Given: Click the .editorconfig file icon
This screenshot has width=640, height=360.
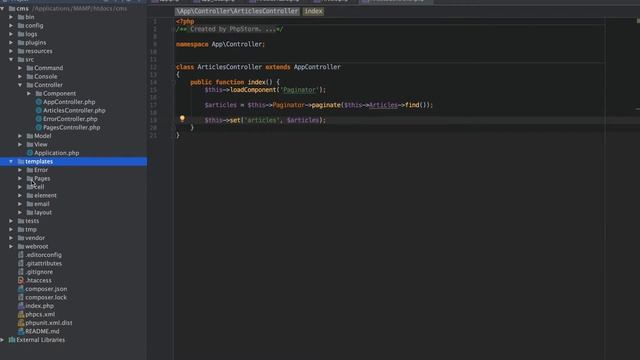Looking at the screenshot, I should coord(21,255).
